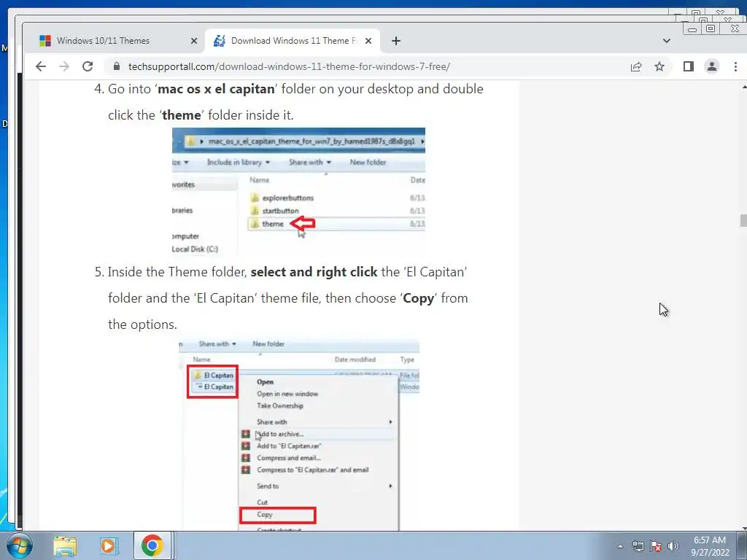
Task: Reload the current page
Action: point(88,66)
